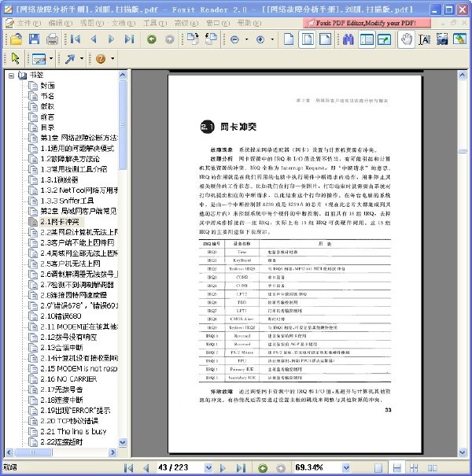Rotate page counterclockwise icon
This screenshot has width=472, height=476.
(211, 39)
